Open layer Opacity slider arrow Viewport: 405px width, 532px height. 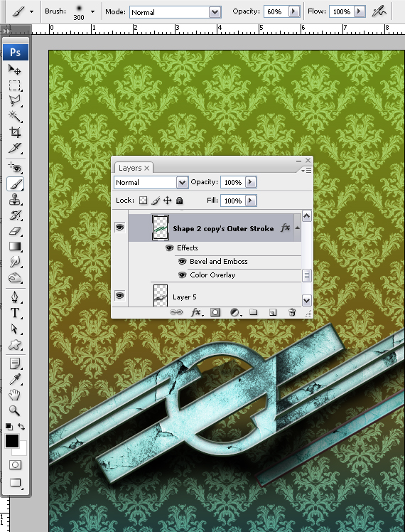250,182
